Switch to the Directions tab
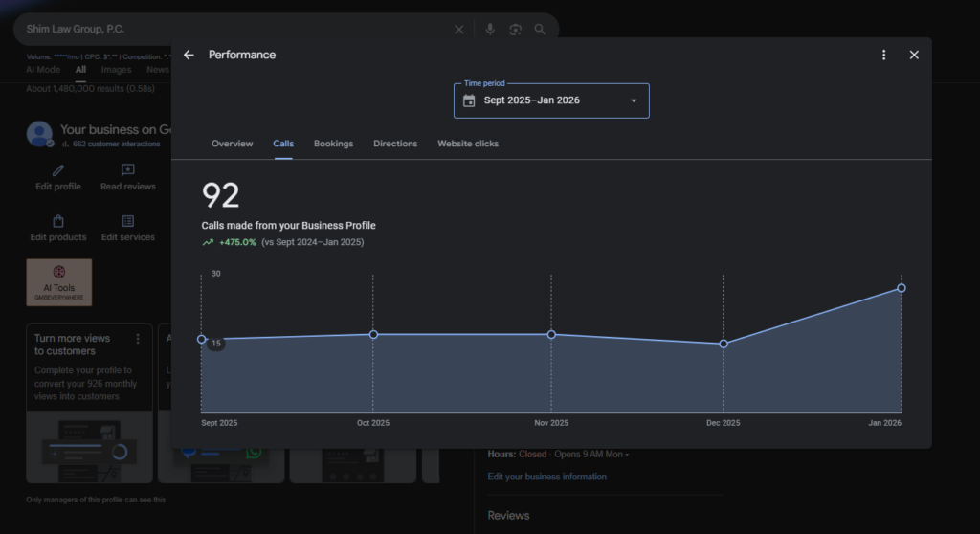Image resolution: width=980 pixels, height=534 pixels. pyautogui.click(x=395, y=144)
